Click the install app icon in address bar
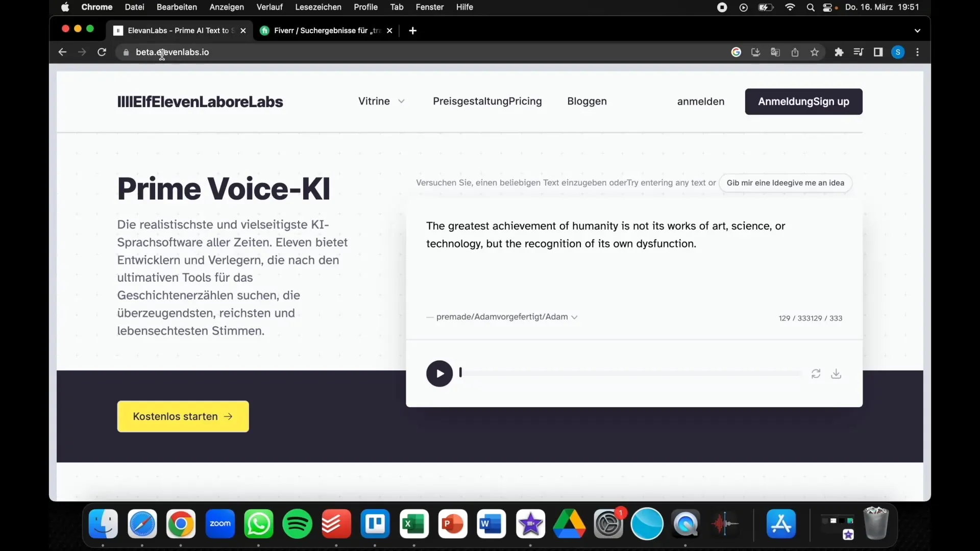The image size is (980, 551). 756,52
